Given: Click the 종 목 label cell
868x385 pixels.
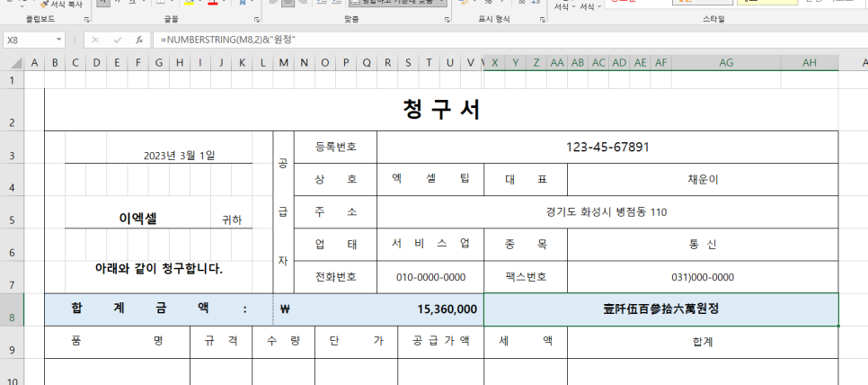Looking at the screenshot, I should click(526, 245).
